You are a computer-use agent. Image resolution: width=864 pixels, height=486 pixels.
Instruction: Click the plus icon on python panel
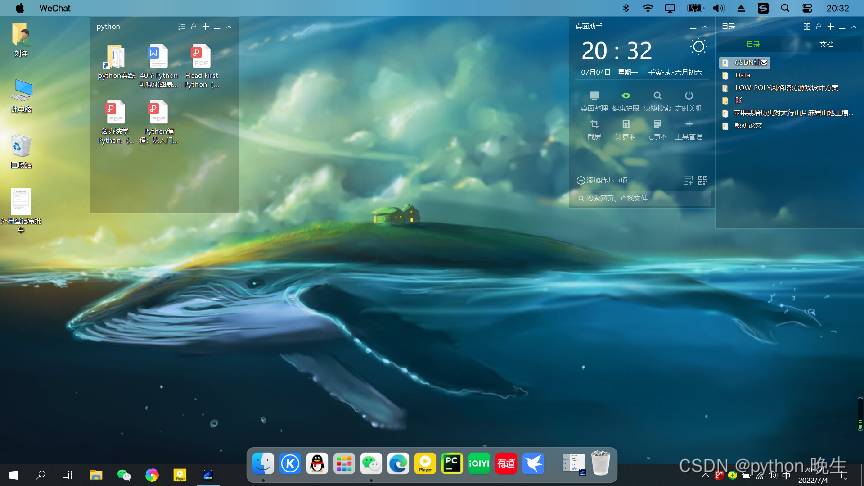pyautogui.click(x=206, y=26)
